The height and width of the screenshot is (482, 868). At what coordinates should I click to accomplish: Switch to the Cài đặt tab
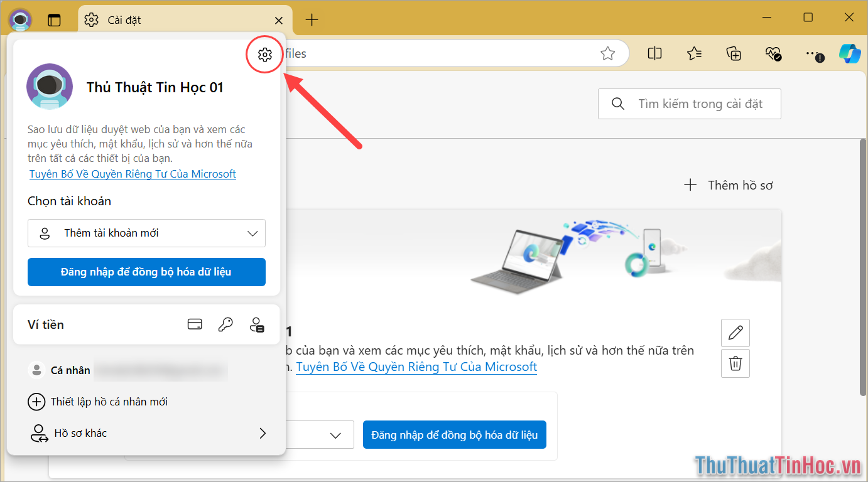pyautogui.click(x=185, y=20)
